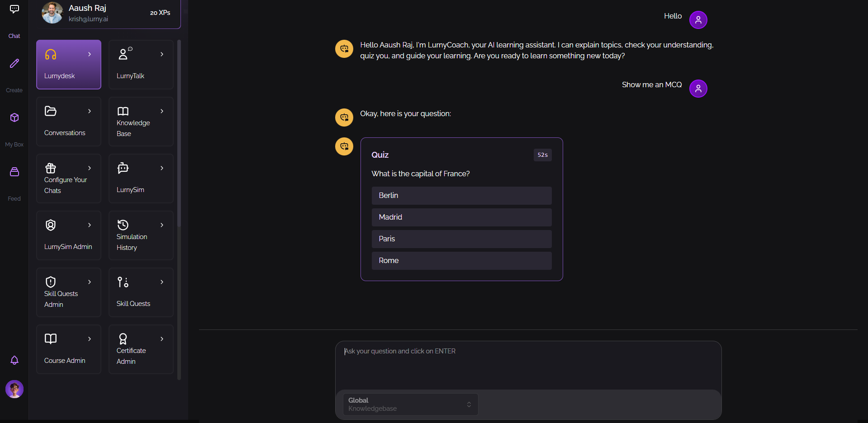Viewport: 868px width, 423px height.
Task: Expand the LurnyTalk tile chevron
Action: tap(162, 54)
